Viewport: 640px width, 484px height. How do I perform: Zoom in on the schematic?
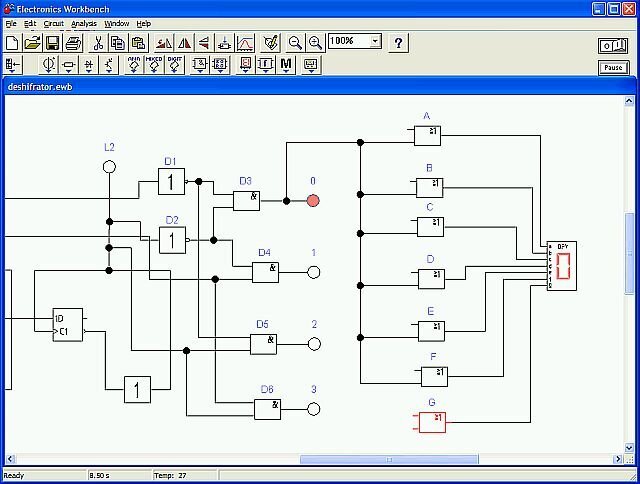tap(315, 42)
